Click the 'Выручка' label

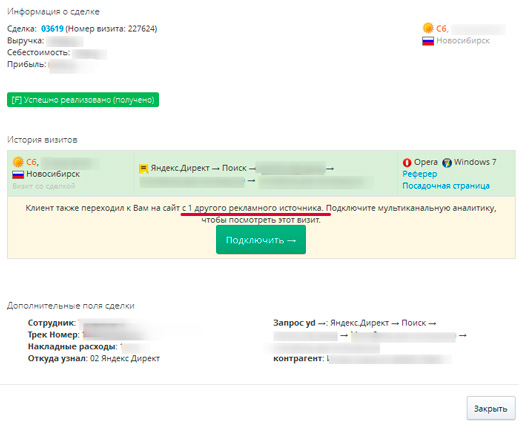[26, 41]
